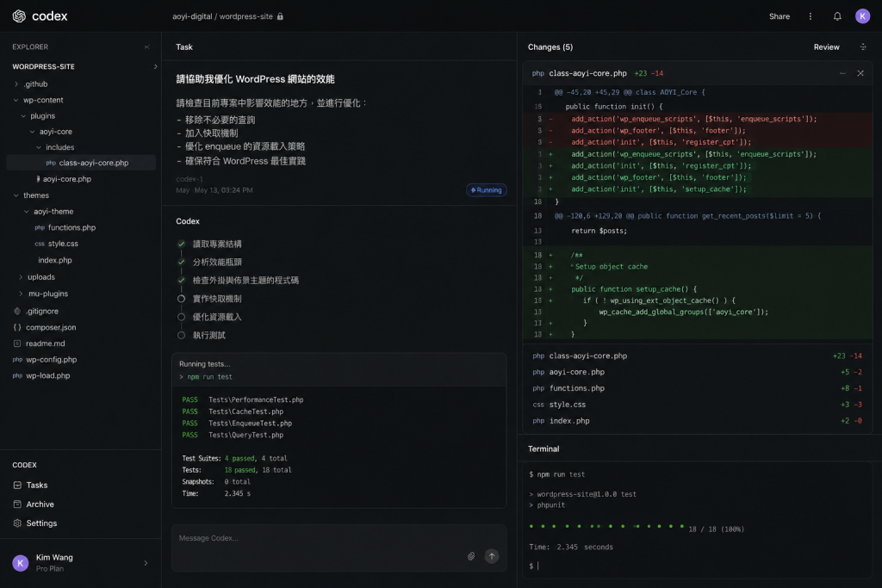This screenshot has height=588, width=882.
Task: Collapse the themes folder
Action: click(16, 195)
